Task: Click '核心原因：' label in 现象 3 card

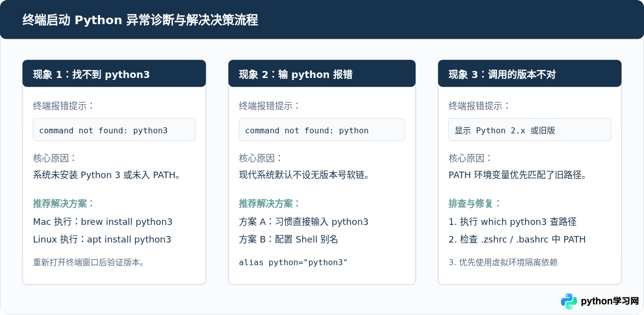Action: click(470, 158)
